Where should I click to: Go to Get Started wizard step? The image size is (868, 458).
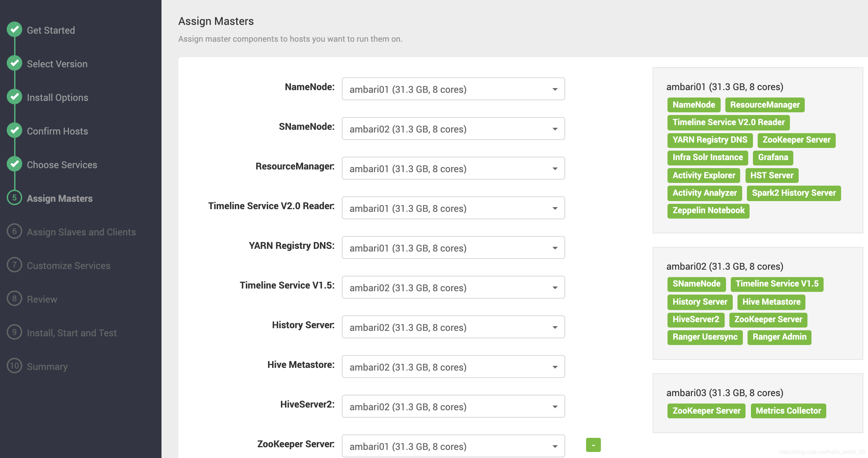(x=51, y=30)
